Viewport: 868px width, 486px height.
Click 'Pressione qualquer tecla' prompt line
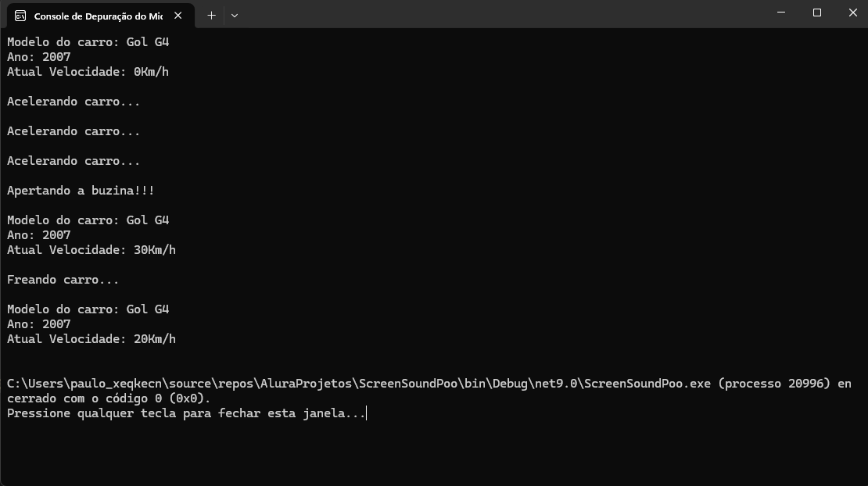click(x=186, y=413)
